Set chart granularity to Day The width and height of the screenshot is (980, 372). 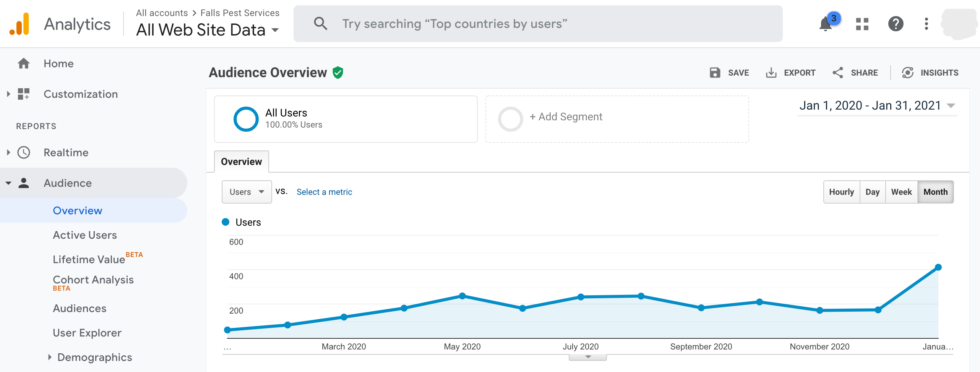click(x=872, y=192)
